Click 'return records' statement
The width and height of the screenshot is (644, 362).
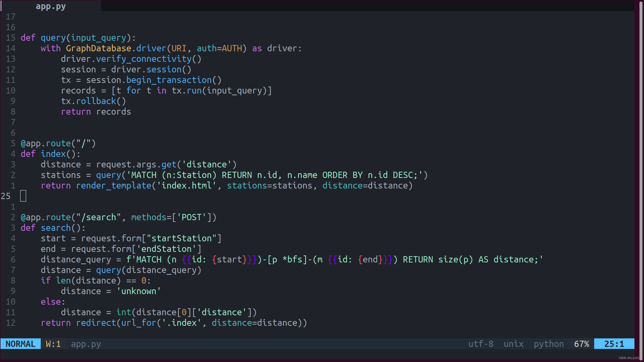pyautogui.click(x=96, y=112)
